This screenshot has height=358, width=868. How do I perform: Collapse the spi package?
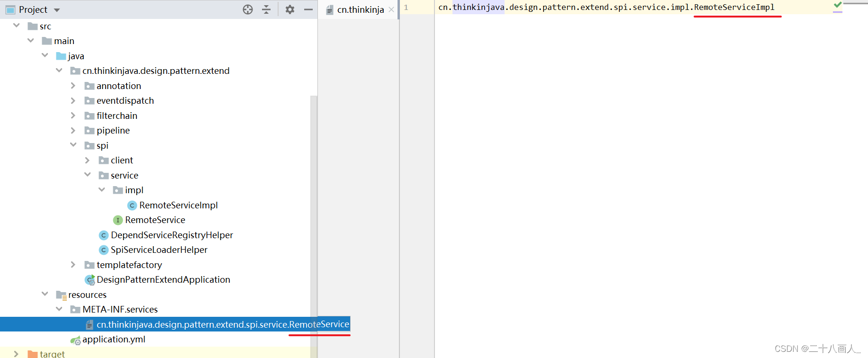[x=73, y=145]
